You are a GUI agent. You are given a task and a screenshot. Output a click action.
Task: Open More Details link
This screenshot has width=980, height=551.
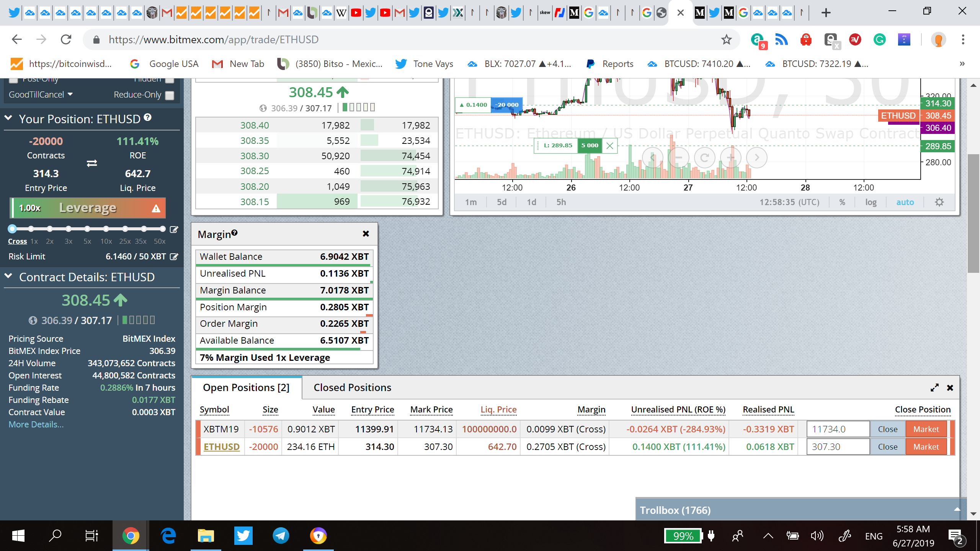pyautogui.click(x=36, y=424)
